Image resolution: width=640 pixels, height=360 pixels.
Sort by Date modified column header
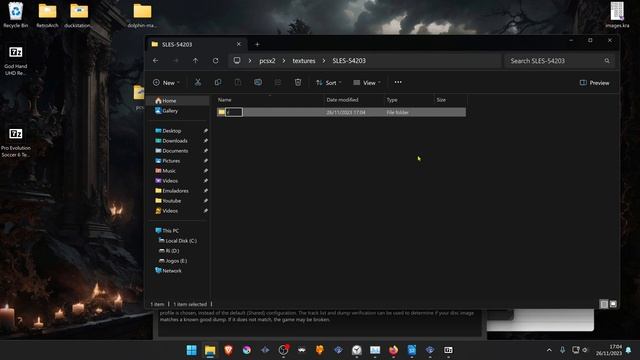pyautogui.click(x=342, y=100)
